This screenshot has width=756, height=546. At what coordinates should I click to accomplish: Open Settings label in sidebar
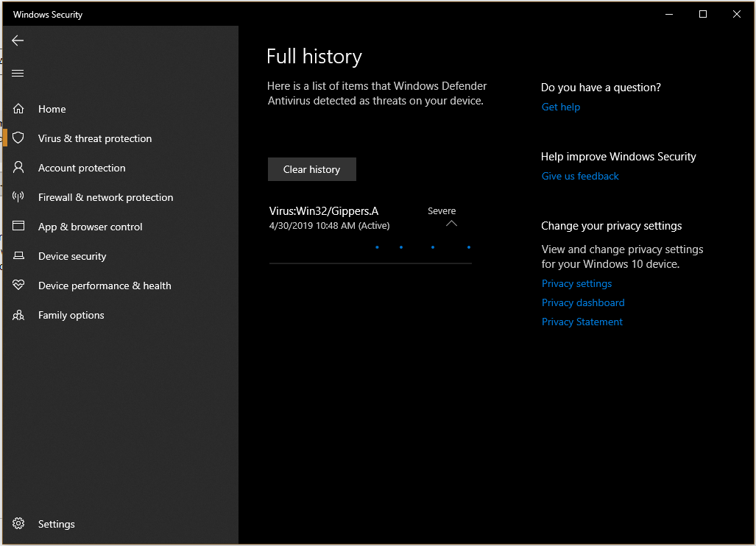coord(57,524)
